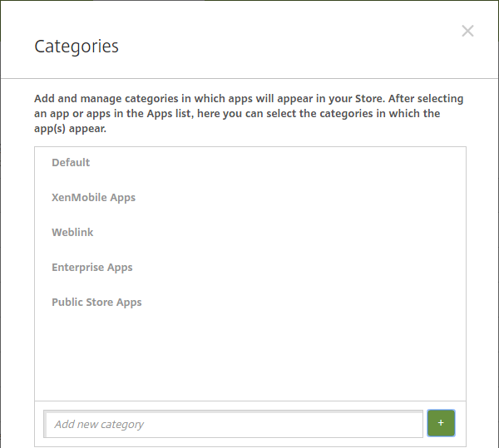Click the placeholder text Add new category
Screen dimensions: 499x448
tap(99, 424)
